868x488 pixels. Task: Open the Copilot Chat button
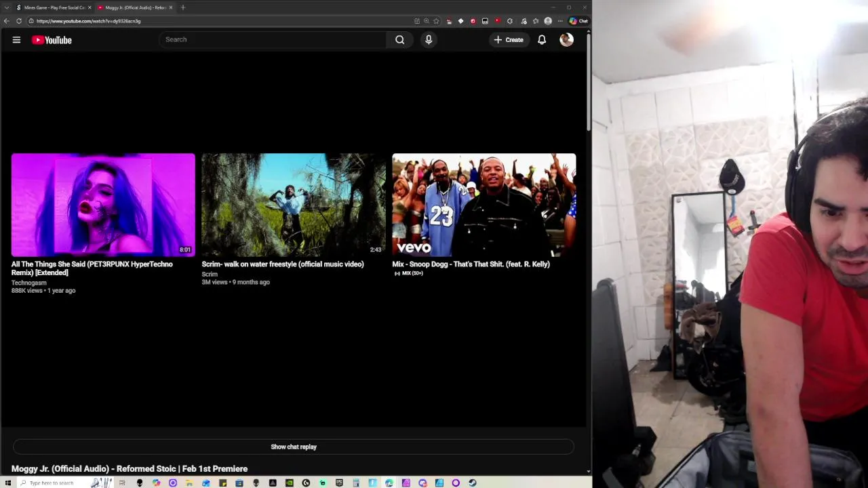click(578, 21)
